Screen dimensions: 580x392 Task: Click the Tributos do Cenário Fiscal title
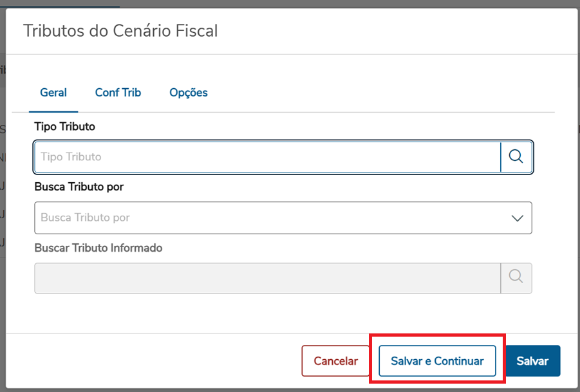point(120,31)
